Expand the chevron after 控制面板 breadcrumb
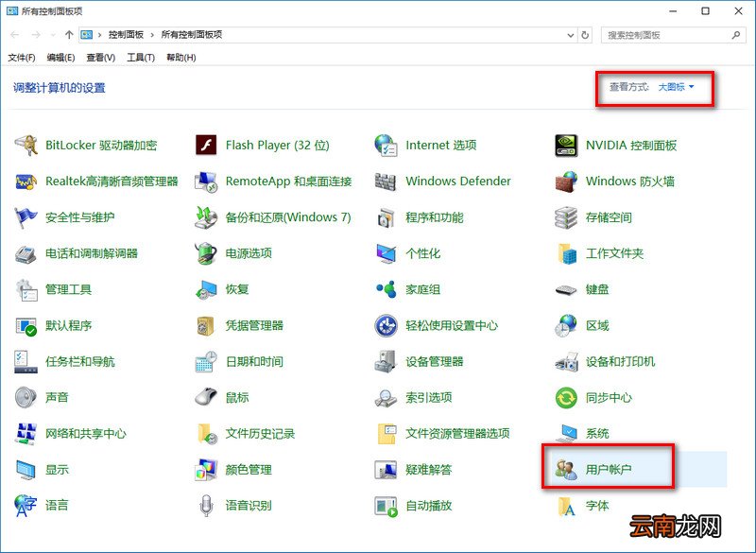 (x=152, y=35)
